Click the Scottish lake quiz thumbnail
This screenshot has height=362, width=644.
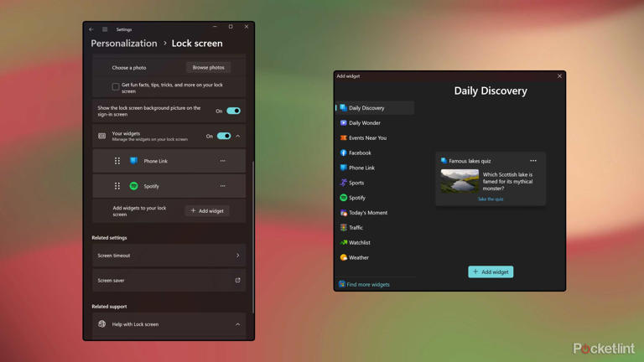pyautogui.click(x=460, y=181)
